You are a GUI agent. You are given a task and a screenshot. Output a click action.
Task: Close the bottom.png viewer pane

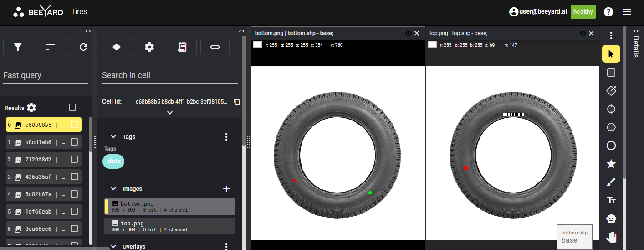(417, 33)
